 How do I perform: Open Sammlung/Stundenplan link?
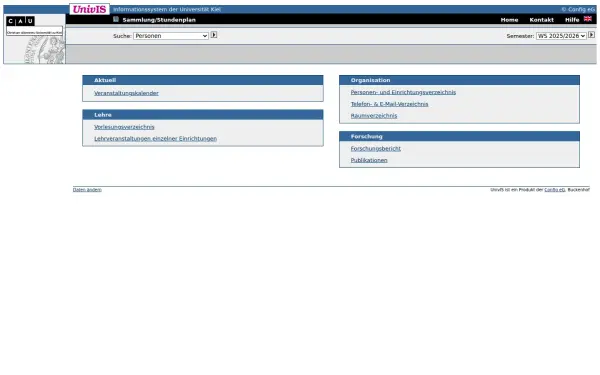tap(159, 20)
